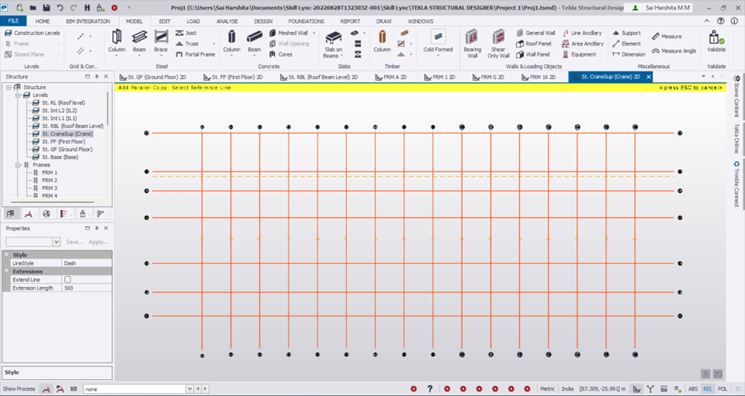The image size is (745, 396).
Task: Open the Measure Angle tool
Action: tap(674, 51)
